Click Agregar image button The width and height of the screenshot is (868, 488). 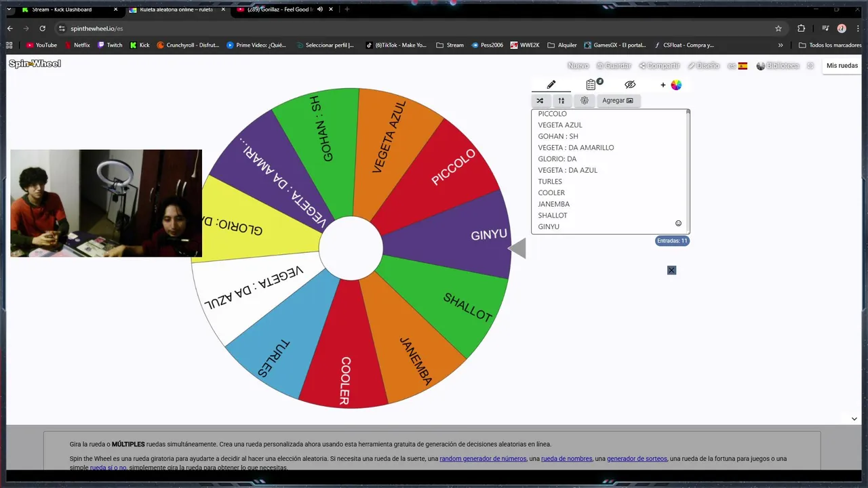618,100
